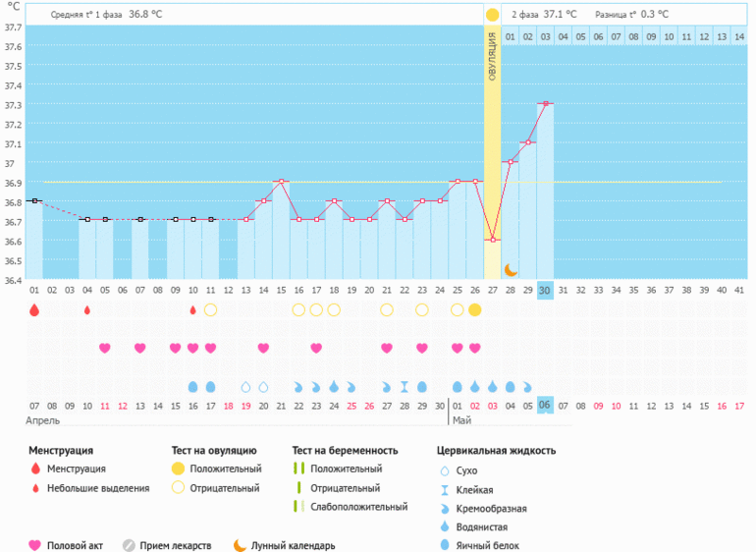Click the grey medication icon in the legend
This screenshot has height=552, width=756.
(129, 545)
